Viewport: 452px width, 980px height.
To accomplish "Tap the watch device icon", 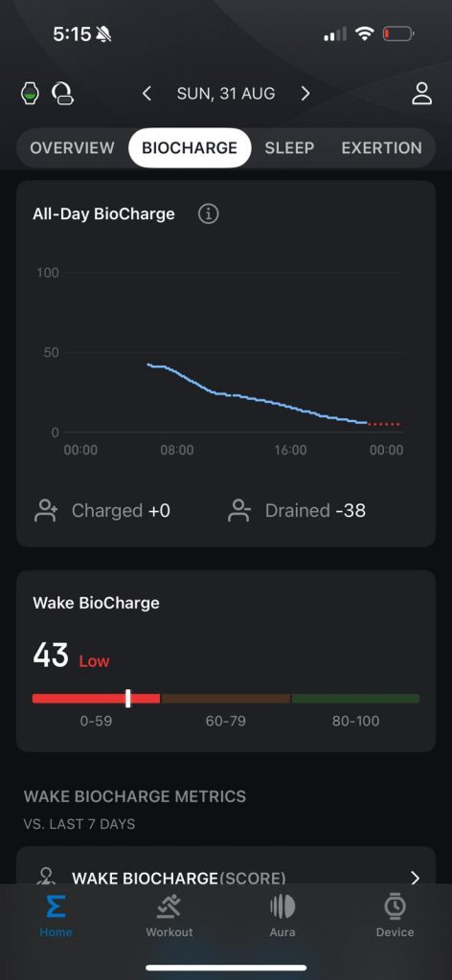I will [x=30, y=94].
